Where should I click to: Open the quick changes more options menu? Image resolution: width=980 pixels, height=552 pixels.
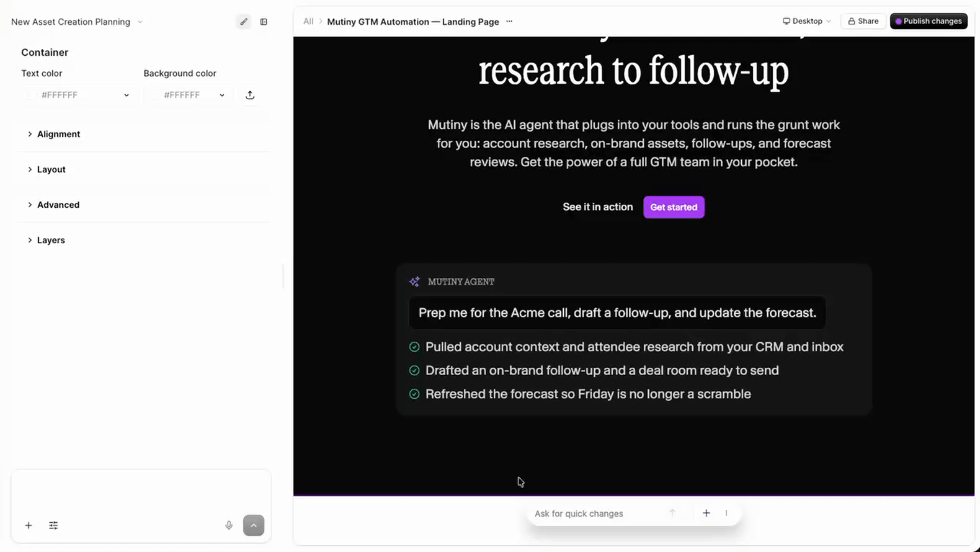click(726, 513)
